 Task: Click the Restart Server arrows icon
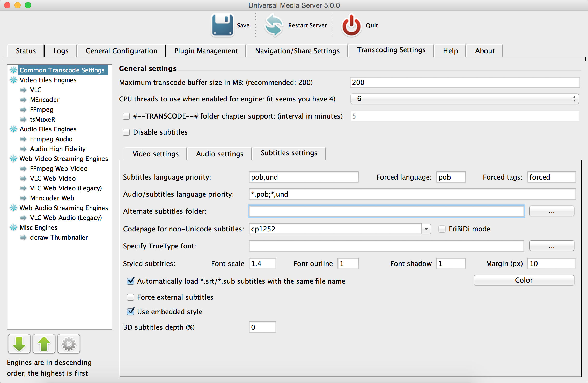click(274, 25)
